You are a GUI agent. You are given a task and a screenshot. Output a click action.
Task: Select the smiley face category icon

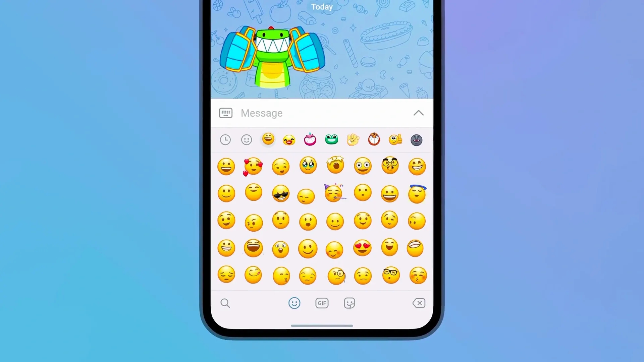(247, 140)
